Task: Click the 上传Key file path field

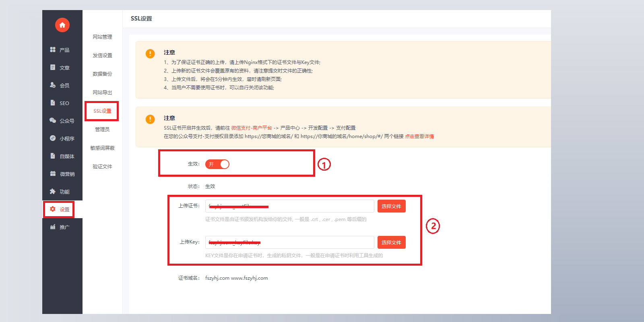Action: click(290, 242)
